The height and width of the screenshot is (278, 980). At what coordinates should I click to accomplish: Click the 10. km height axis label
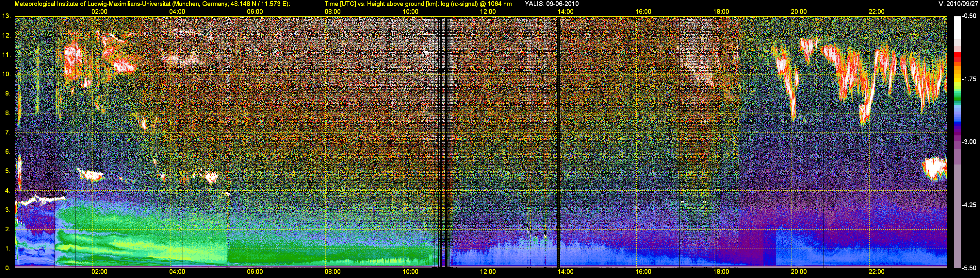click(6, 74)
